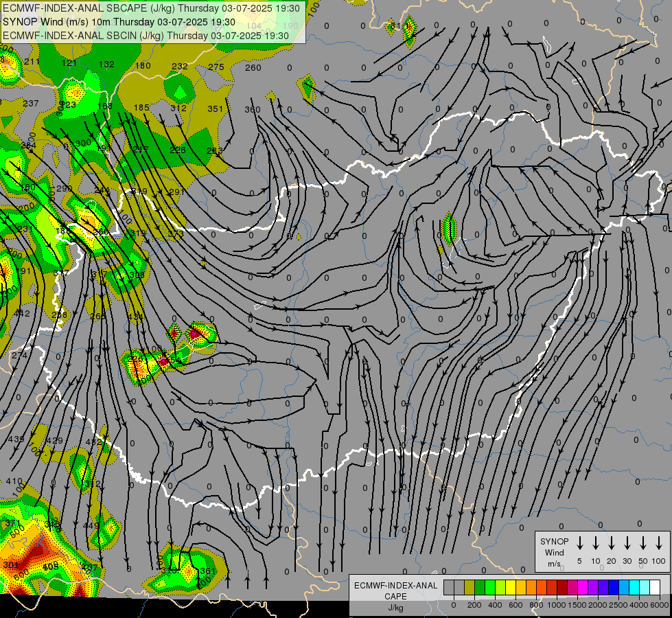
Task: Select the bright green CAPE swatch before 400
Action: pos(490,588)
